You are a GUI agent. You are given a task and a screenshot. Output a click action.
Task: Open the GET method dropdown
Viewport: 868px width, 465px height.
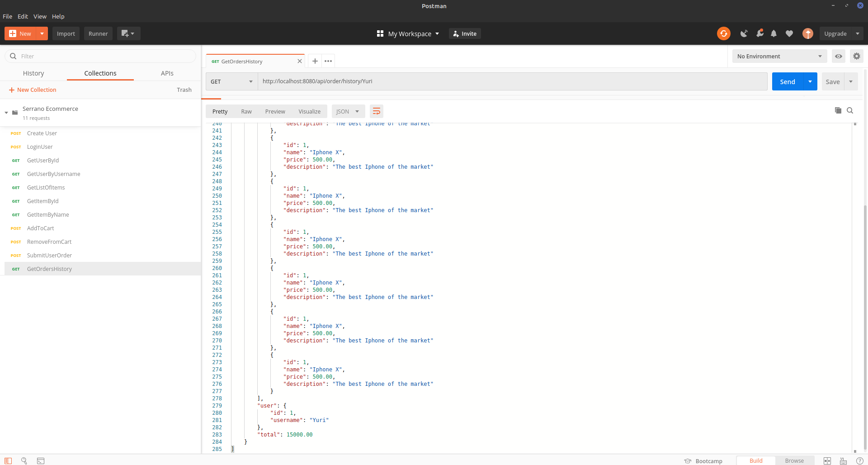point(231,81)
